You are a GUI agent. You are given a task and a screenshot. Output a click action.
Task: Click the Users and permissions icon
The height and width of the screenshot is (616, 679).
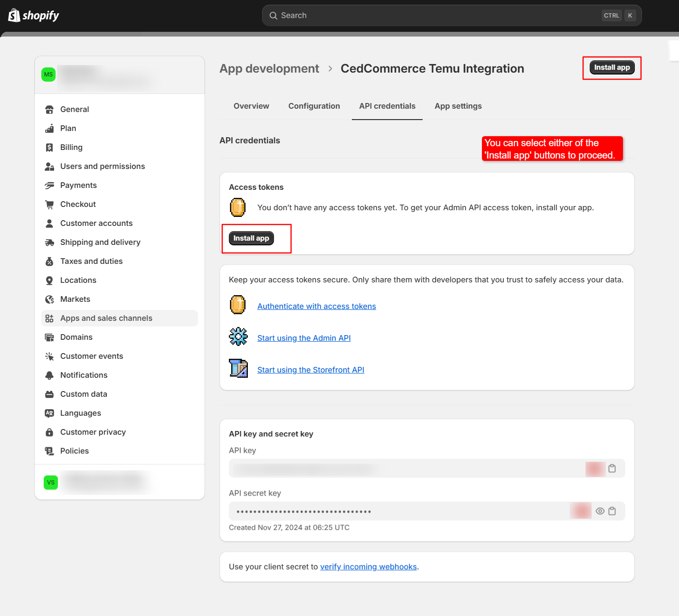point(49,167)
